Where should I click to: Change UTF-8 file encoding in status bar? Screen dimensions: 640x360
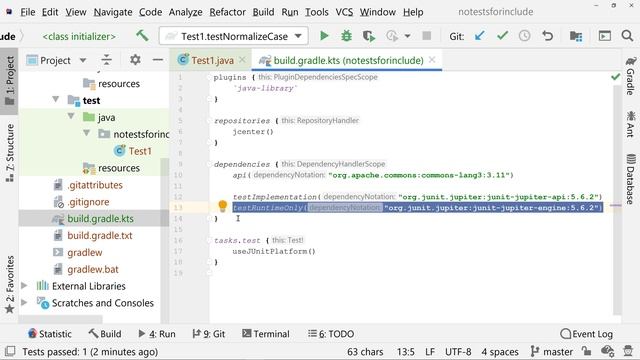458,351
